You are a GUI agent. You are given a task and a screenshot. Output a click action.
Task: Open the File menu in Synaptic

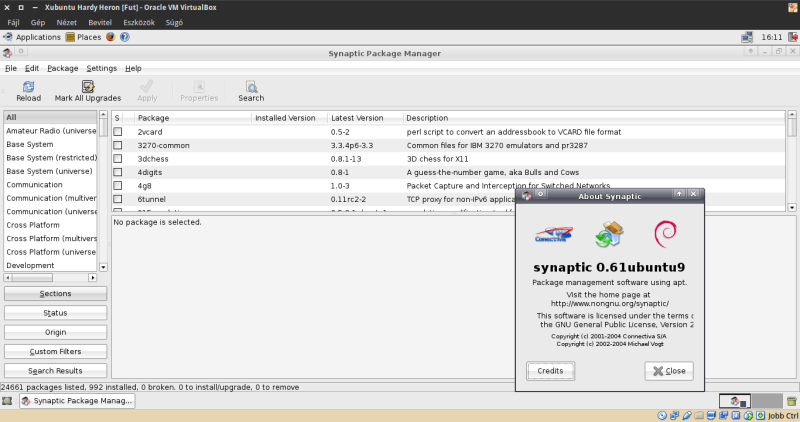point(11,68)
